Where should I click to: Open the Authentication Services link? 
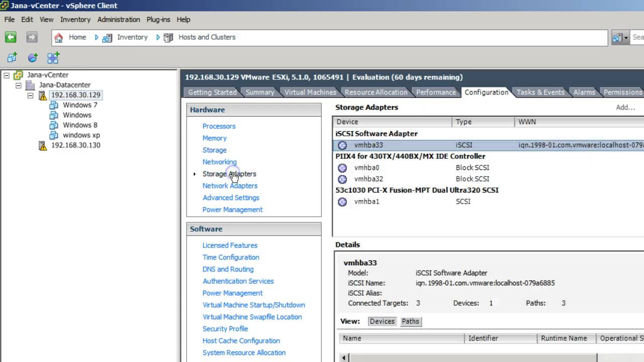coord(238,282)
